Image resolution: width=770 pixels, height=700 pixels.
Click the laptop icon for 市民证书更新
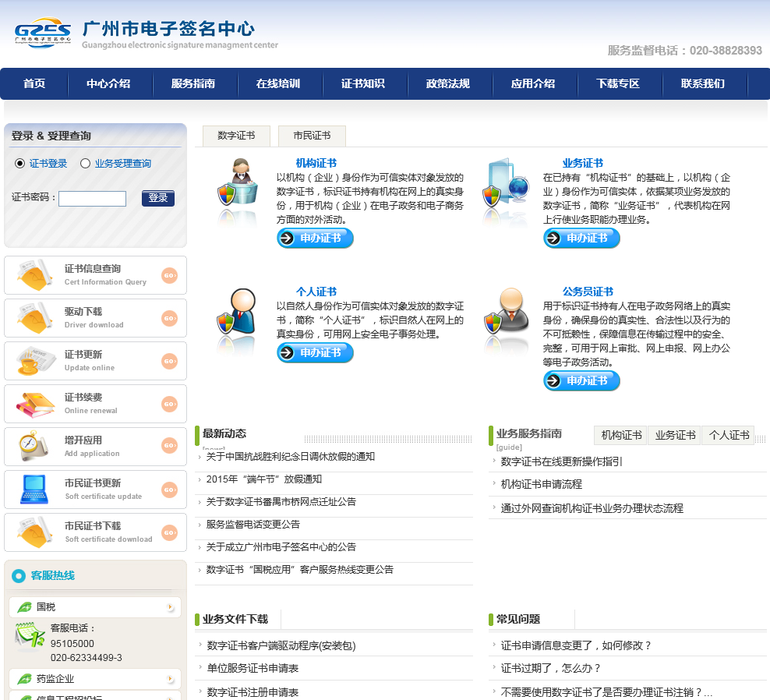pyautogui.click(x=34, y=490)
